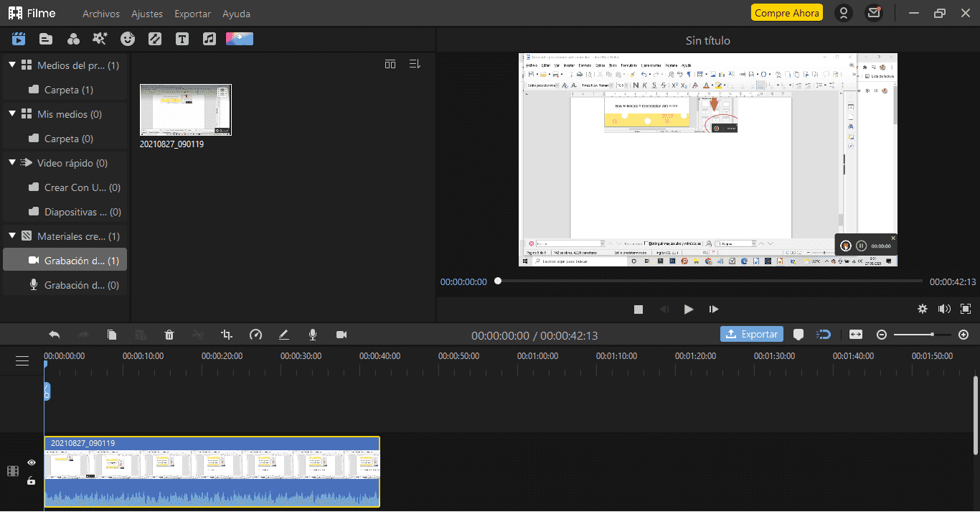Click the timeline vertical scrollbar
Image resolution: width=980 pixels, height=512 pixels.
pos(976,415)
